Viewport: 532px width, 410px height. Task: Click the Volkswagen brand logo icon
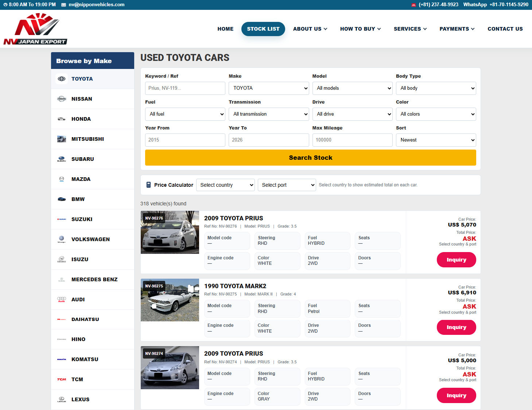coord(62,239)
